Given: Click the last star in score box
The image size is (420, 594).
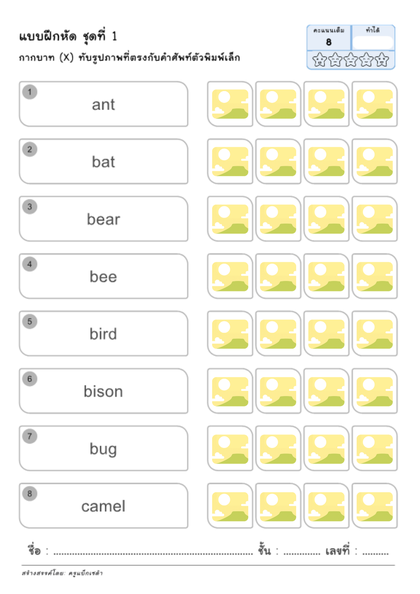Looking at the screenshot, I should click(382, 60).
